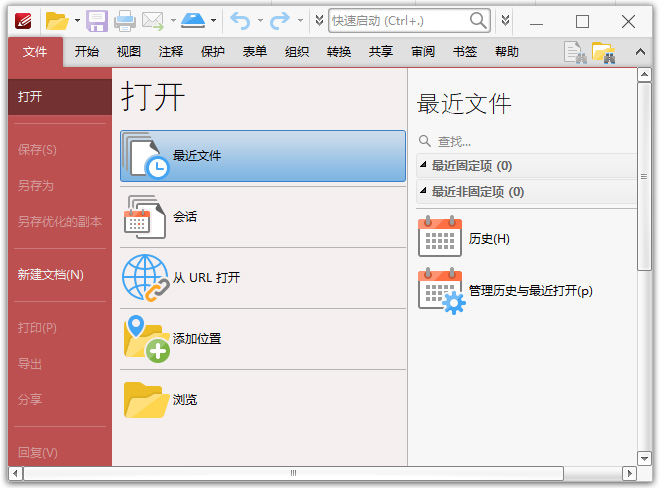This screenshot has height=488, width=661.
Task: Expand the quick access toolbar options chevron
Action: (x=319, y=20)
